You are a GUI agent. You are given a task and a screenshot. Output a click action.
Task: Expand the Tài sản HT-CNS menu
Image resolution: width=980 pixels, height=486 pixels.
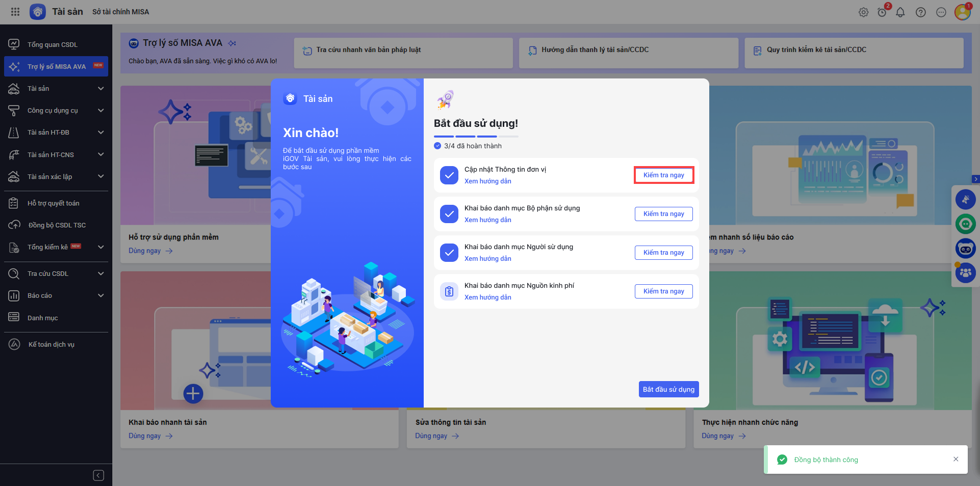coord(101,154)
